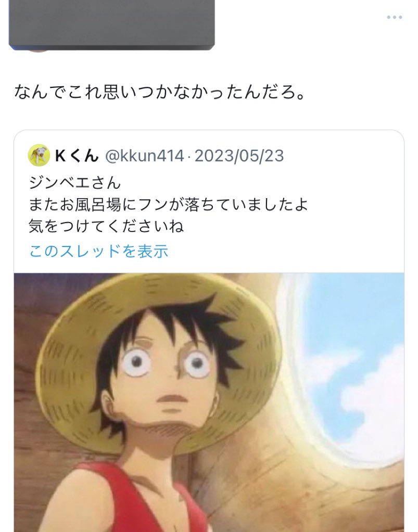This screenshot has height=532, width=418.
Task: Select the 2023/05/23 timestamp
Action: tap(239, 155)
